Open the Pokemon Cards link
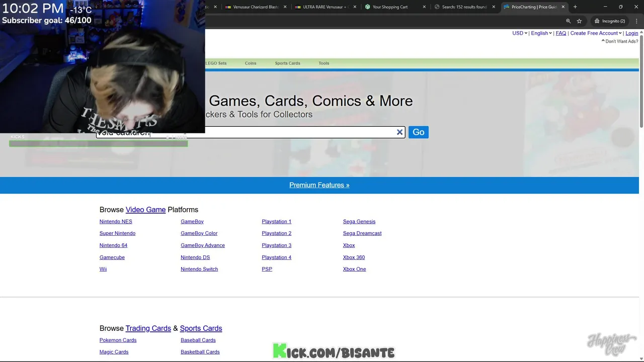The height and width of the screenshot is (362, 644). tap(118, 340)
